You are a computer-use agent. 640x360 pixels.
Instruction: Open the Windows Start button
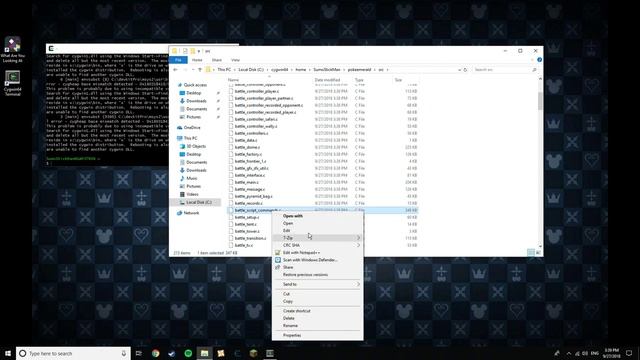coord(8,353)
